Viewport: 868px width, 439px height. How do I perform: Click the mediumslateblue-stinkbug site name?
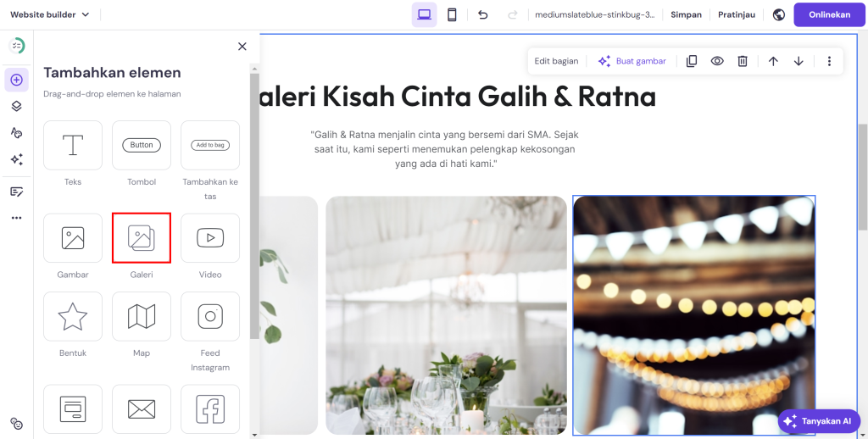[594, 15]
